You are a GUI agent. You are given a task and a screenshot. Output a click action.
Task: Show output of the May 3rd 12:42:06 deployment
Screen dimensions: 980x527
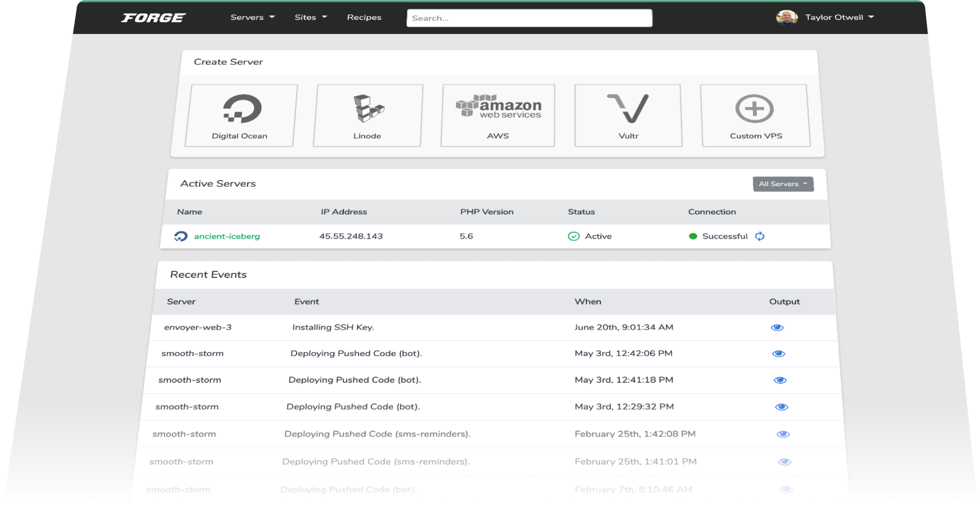778,354
